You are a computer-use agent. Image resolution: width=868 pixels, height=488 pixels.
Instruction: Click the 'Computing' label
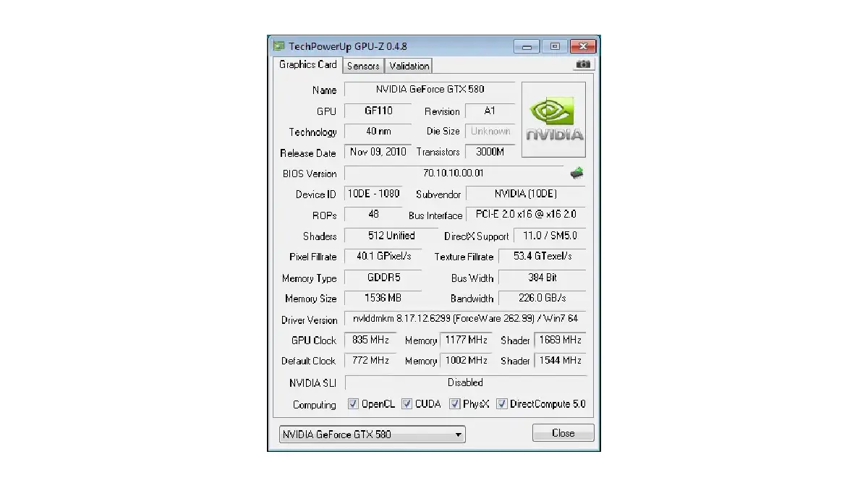coord(315,405)
